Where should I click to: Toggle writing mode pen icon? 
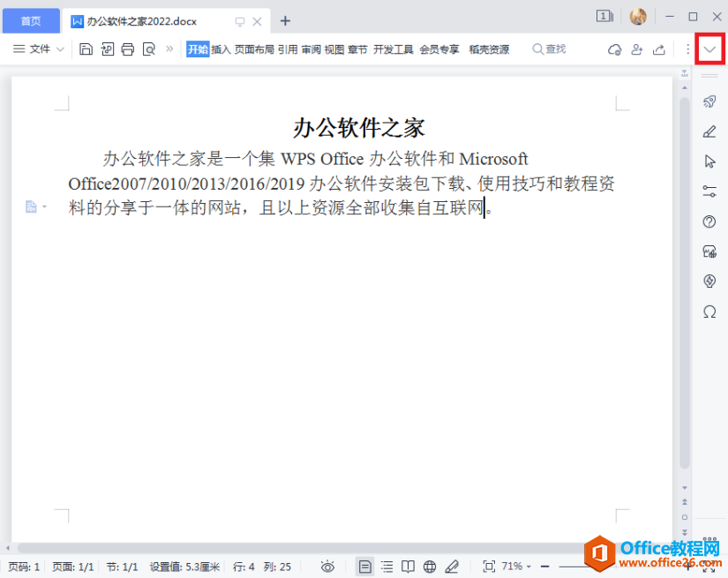pos(452,567)
